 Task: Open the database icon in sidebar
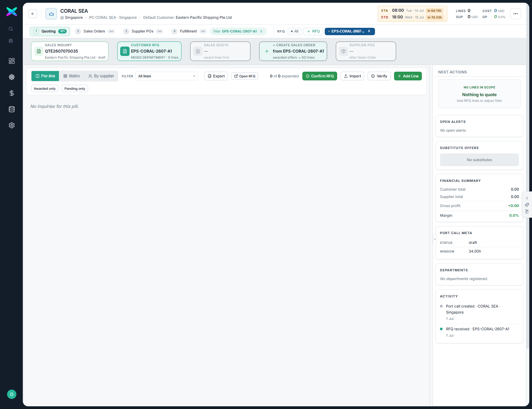pyautogui.click(x=12, y=109)
